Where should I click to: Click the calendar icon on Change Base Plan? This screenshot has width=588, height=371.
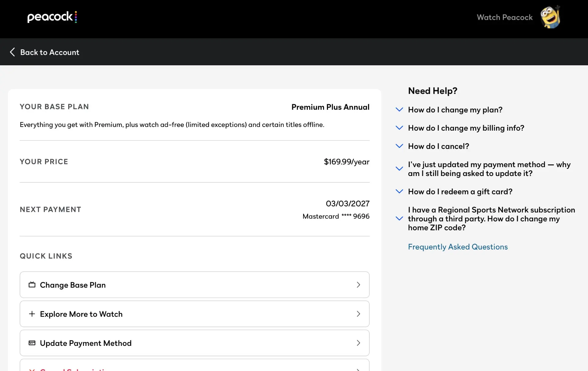click(x=32, y=285)
